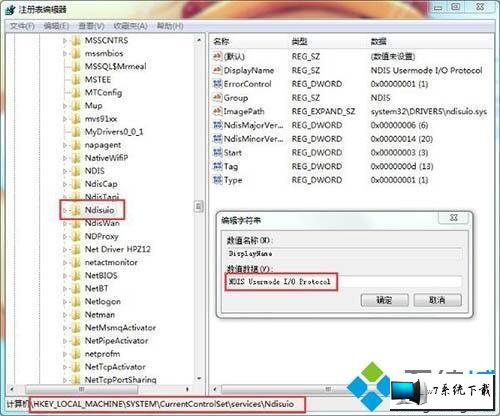The height and width of the screenshot is (416, 500).
Task: Click the DisplayName string value icon
Action: coord(217,70)
